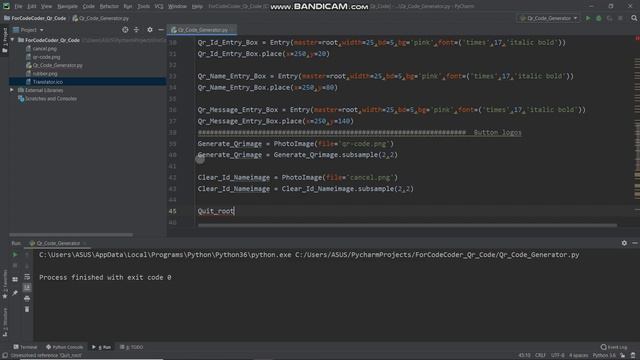This screenshot has width=640, height=360.
Task: Open the VCS menu
Action: click(159, 7)
